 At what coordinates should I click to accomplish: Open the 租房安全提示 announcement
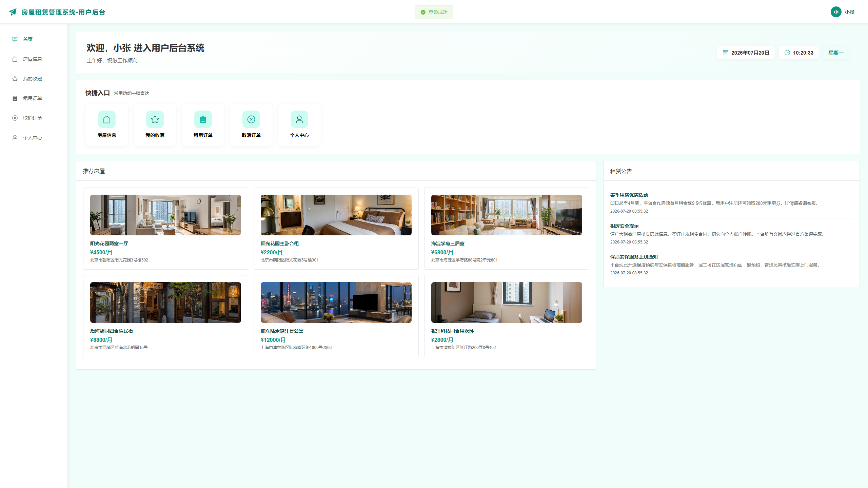pos(625,226)
